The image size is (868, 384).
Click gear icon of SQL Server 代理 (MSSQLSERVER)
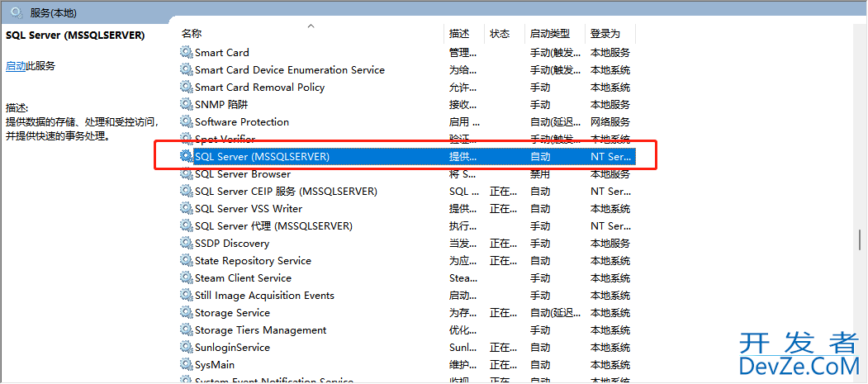pos(186,225)
